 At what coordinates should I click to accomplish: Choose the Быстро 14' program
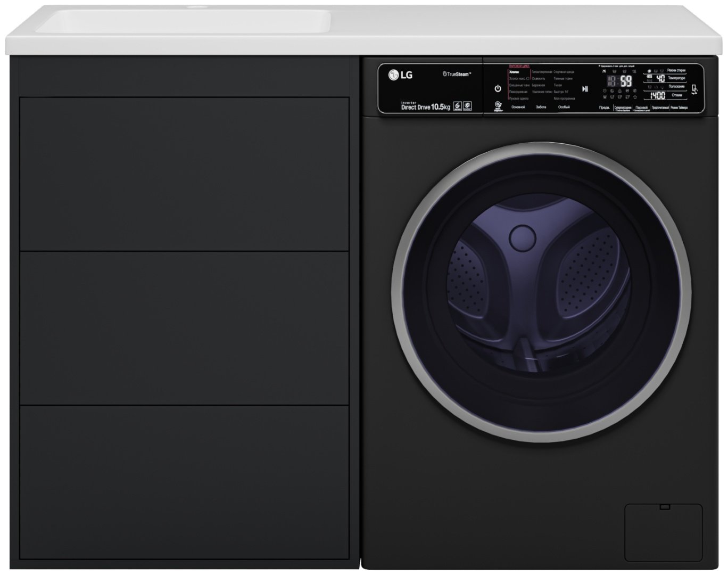click(x=561, y=92)
